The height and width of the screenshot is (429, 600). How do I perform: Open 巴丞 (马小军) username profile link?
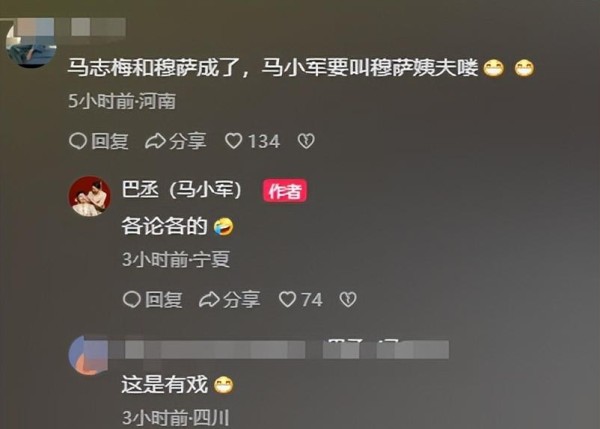(x=181, y=189)
